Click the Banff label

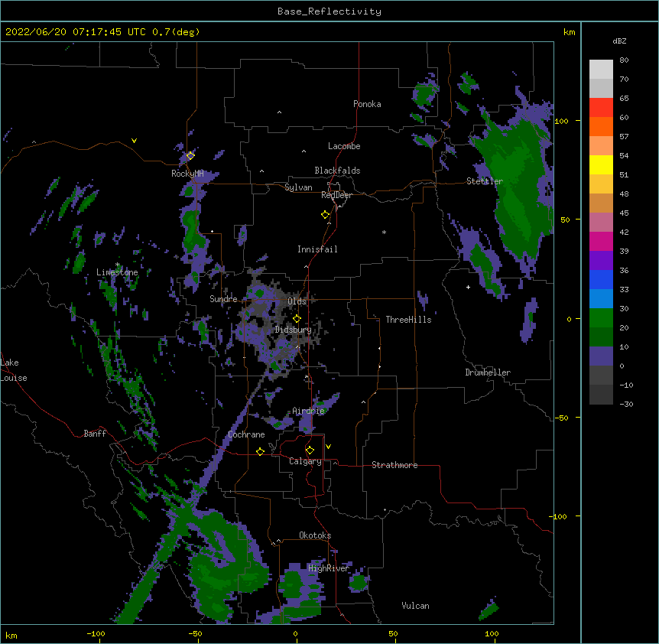pos(95,434)
